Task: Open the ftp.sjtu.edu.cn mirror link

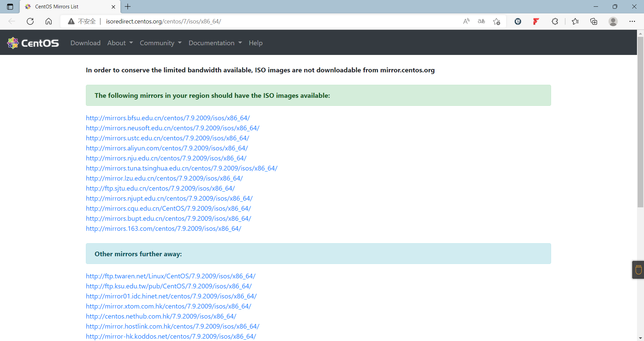Action: 160,188
